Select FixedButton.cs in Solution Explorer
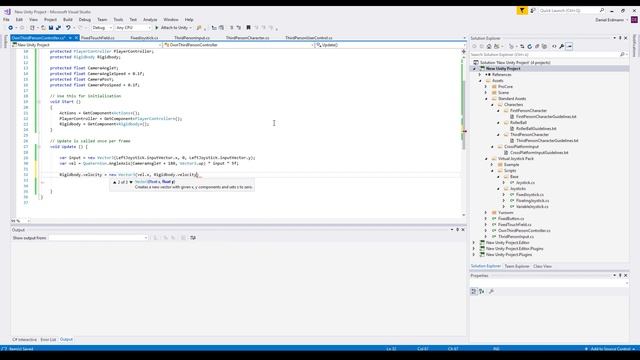 point(511,219)
